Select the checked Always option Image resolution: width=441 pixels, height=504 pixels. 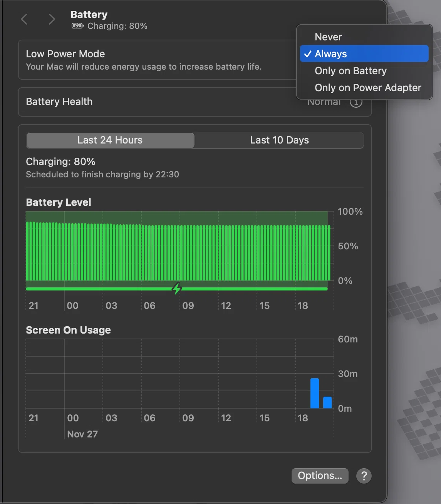[364, 54]
